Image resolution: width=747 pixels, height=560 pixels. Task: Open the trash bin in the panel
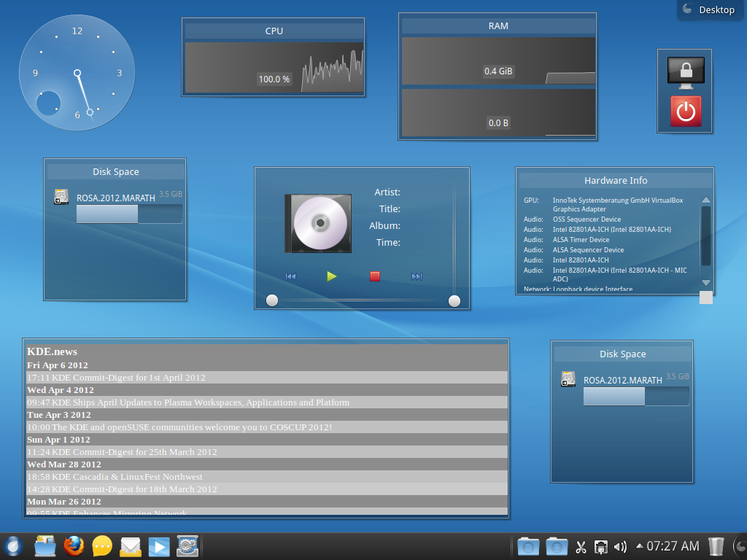click(x=716, y=546)
